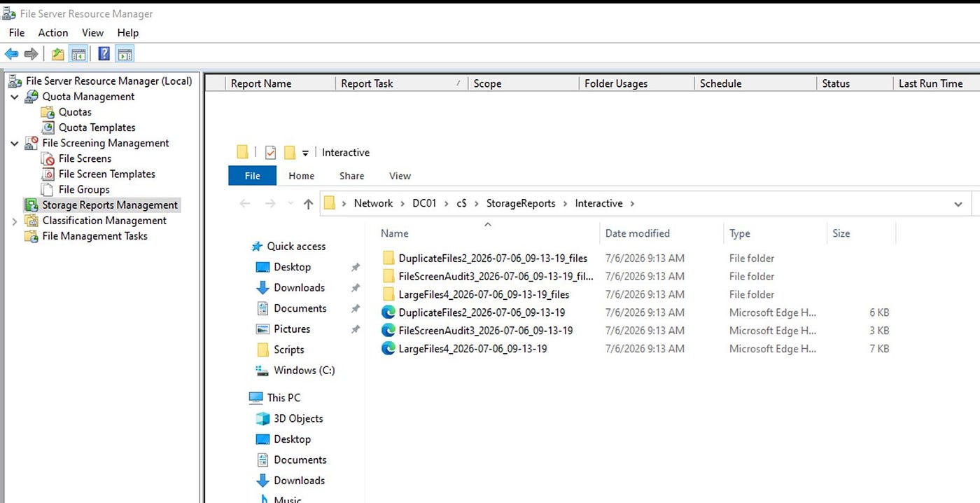Click folder icon of LargeFiles4_2026-07-06_09-13-19_files
The height and width of the screenshot is (503, 980).
point(388,294)
